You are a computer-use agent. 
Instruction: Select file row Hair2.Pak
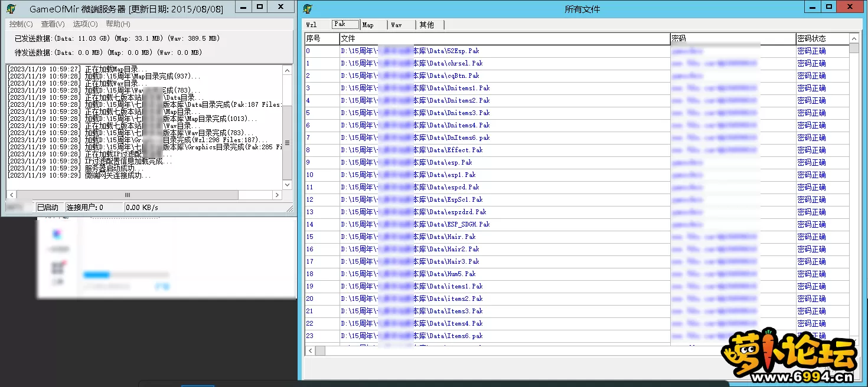(577, 249)
